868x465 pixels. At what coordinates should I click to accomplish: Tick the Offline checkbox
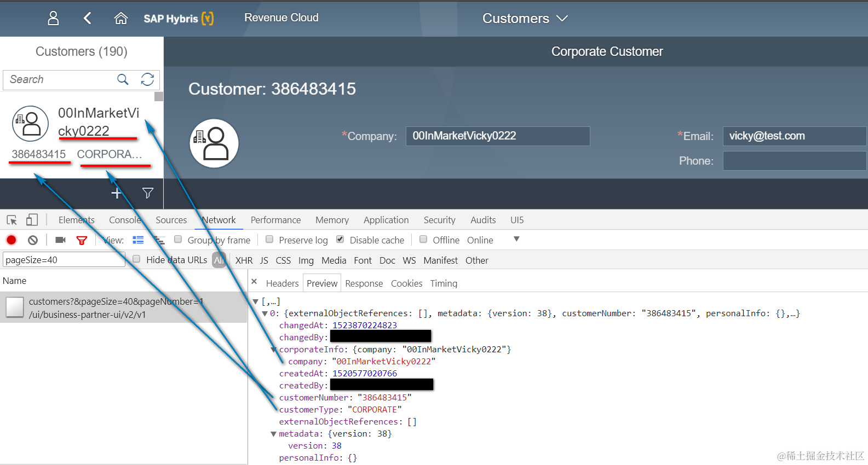coord(423,239)
